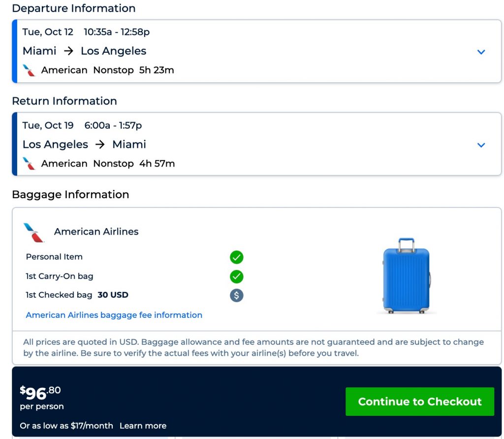
Task: Open American Airlines baggage fee information link
Action: click(114, 315)
